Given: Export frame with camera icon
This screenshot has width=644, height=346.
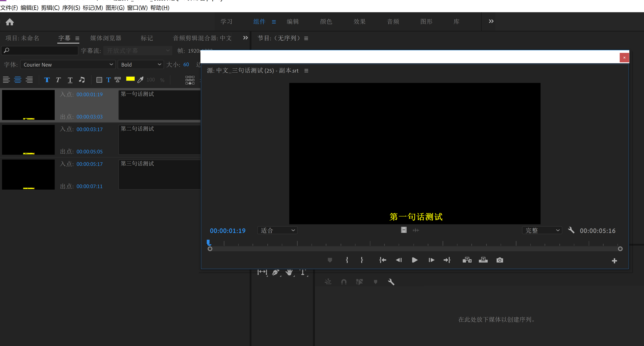Looking at the screenshot, I should click(x=500, y=260).
